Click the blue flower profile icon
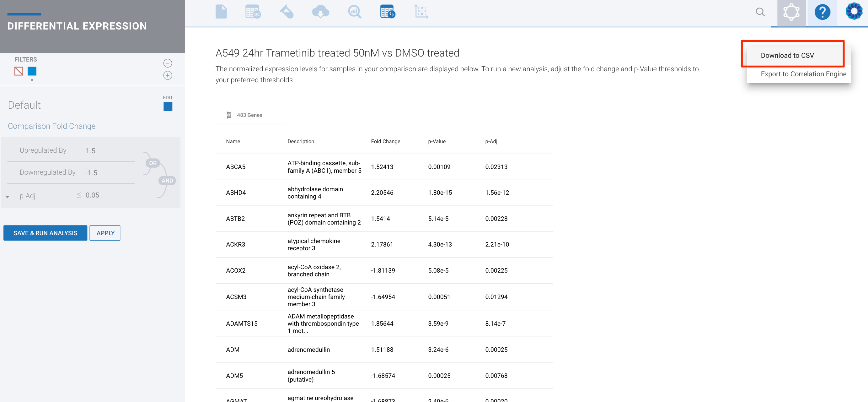 [854, 12]
